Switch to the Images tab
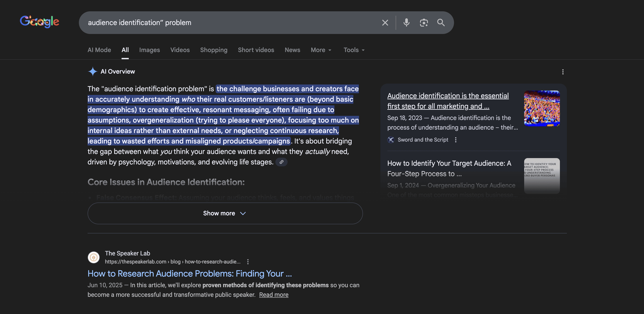Viewport: 644px width, 314px height. tap(149, 50)
